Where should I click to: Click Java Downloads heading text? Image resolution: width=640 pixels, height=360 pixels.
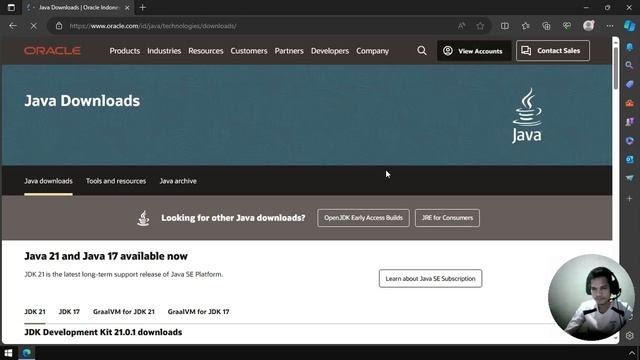(82, 101)
